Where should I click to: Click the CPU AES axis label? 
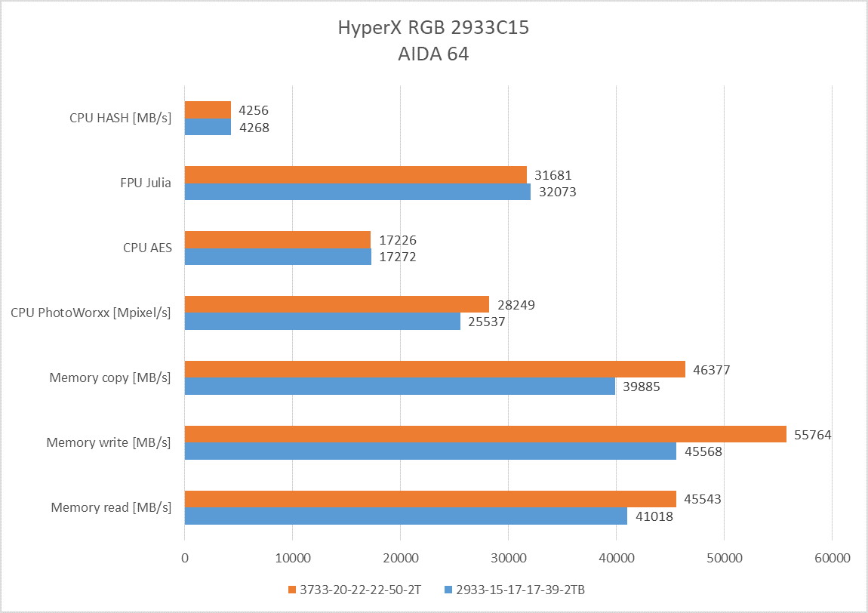147,248
